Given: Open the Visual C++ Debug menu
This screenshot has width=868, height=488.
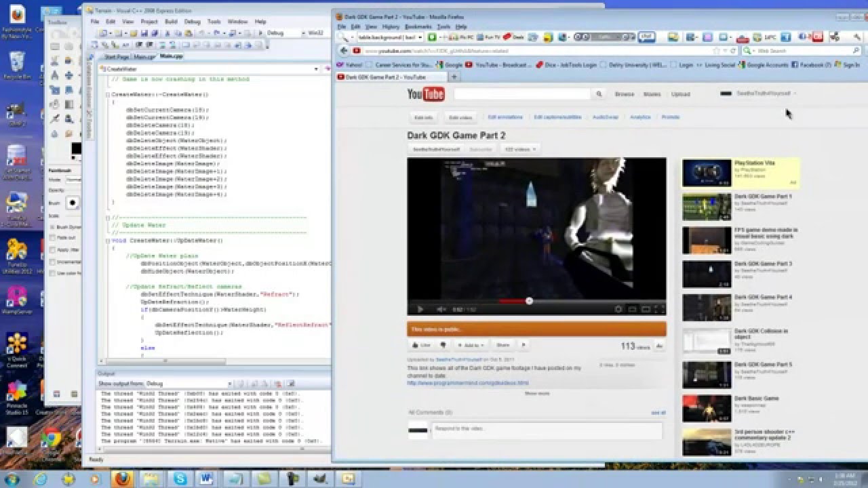Looking at the screenshot, I should point(193,22).
